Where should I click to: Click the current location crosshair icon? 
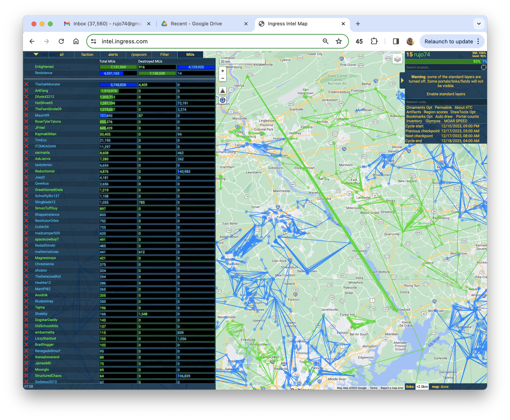pos(483,67)
